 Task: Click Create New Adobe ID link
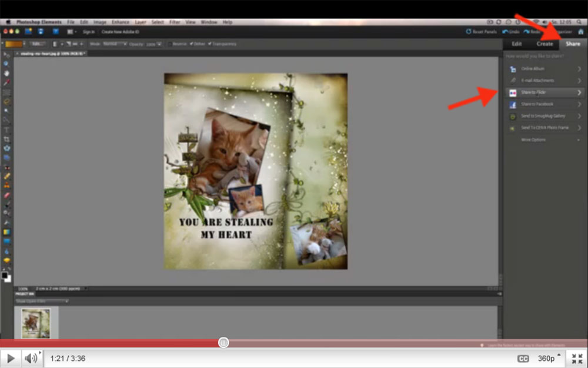click(x=121, y=32)
